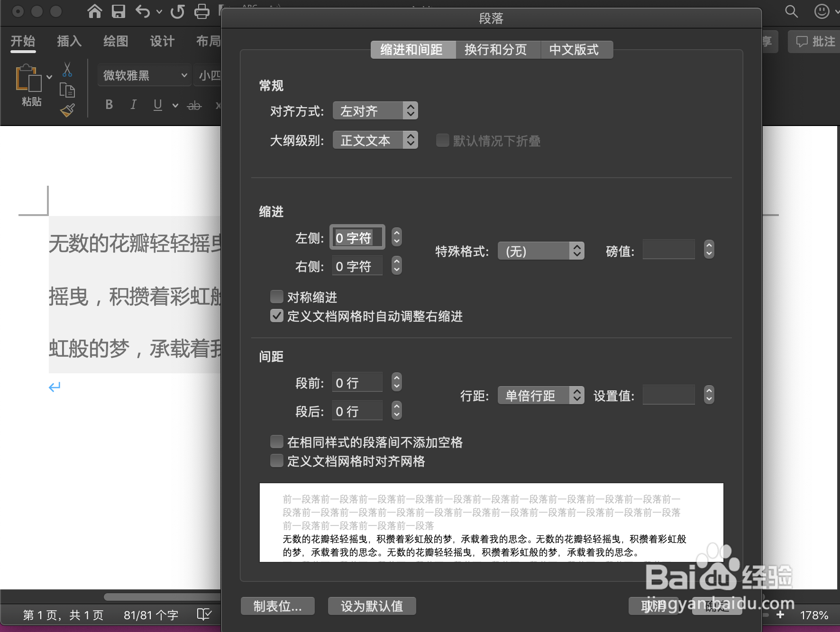
Task: Click the Print icon
Action: pos(202,12)
